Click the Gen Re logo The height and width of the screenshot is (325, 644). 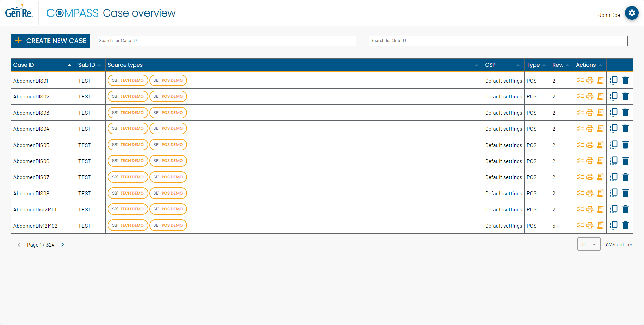point(19,11)
